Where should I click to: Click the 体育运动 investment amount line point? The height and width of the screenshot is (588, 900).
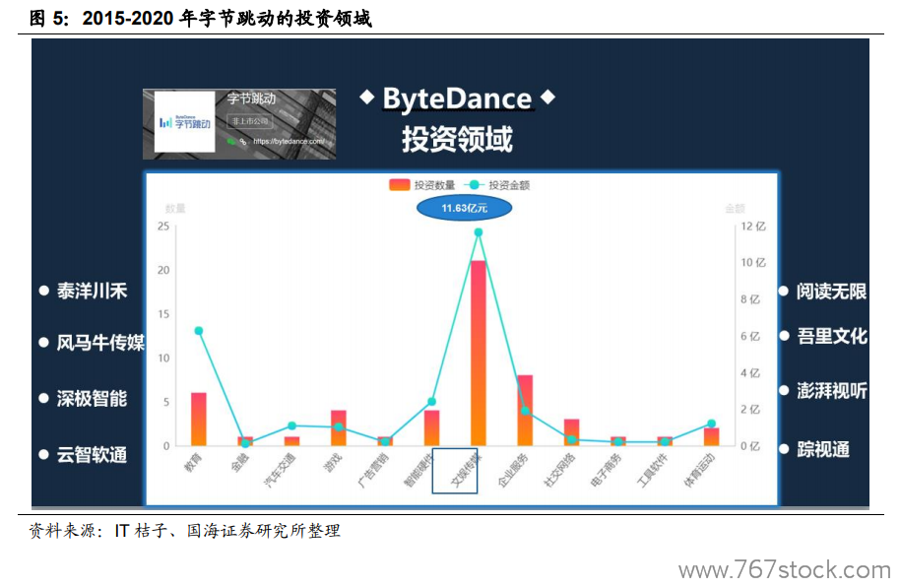pos(711,424)
